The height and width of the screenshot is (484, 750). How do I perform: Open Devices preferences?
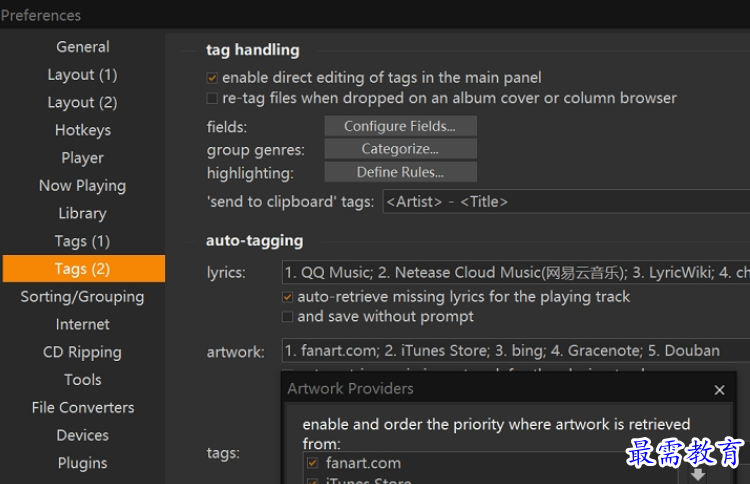(x=83, y=435)
